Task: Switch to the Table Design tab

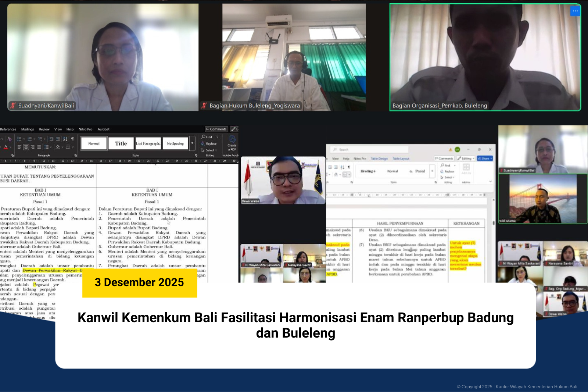Action: (379, 159)
